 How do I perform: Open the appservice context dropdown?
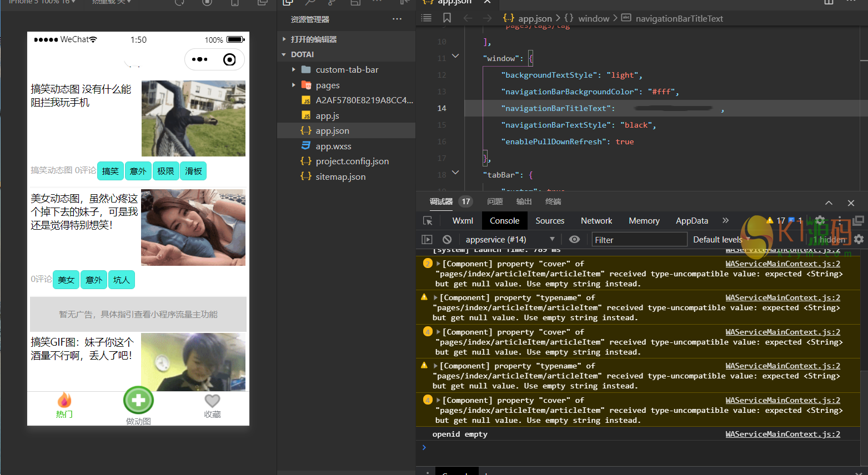[x=509, y=240]
